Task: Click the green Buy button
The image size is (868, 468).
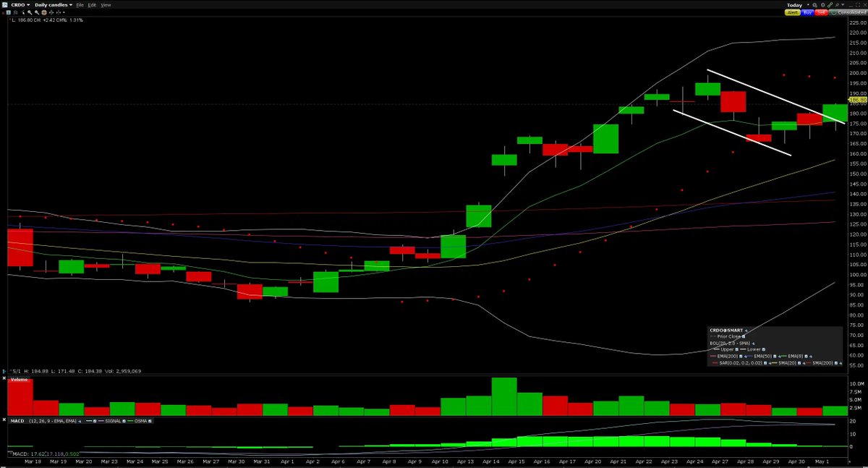Action: (x=807, y=12)
